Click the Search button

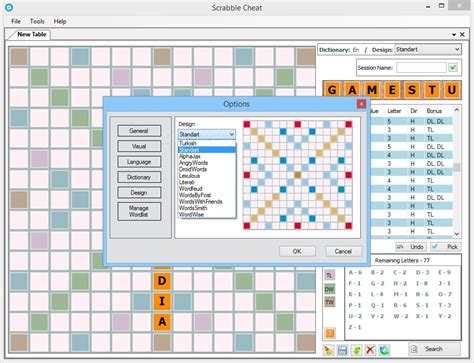click(x=434, y=349)
